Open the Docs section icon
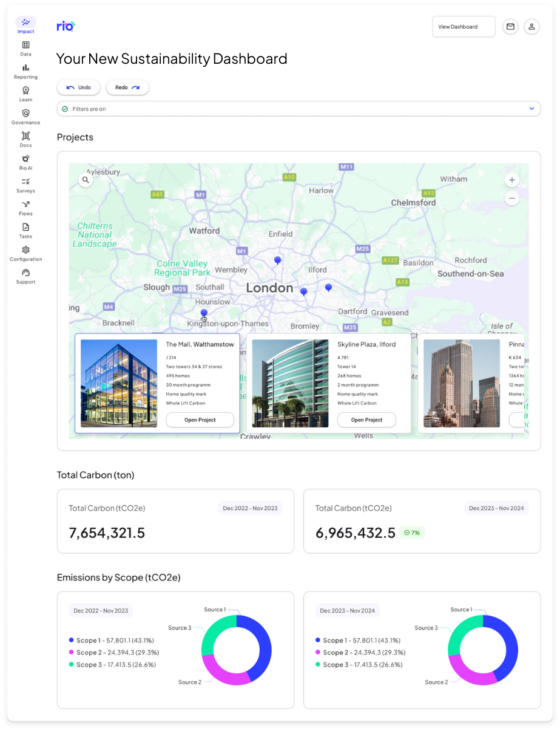The image size is (560, 731). click(x=25, y=136)
